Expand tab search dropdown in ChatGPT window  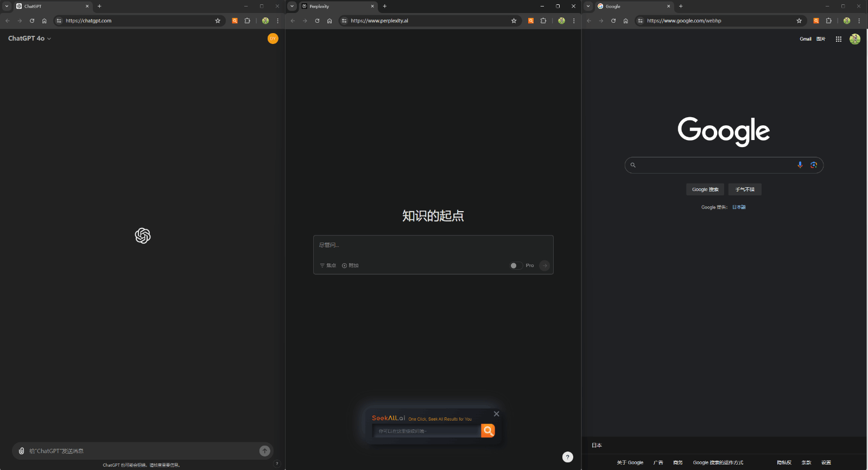(x=7, y=6)
